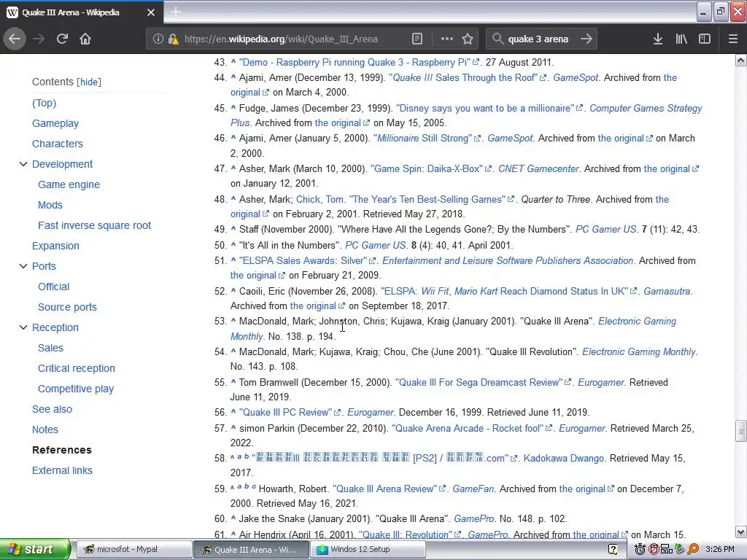
Task: Click the scrollbar down arrow
Action: tap(740, 532)
